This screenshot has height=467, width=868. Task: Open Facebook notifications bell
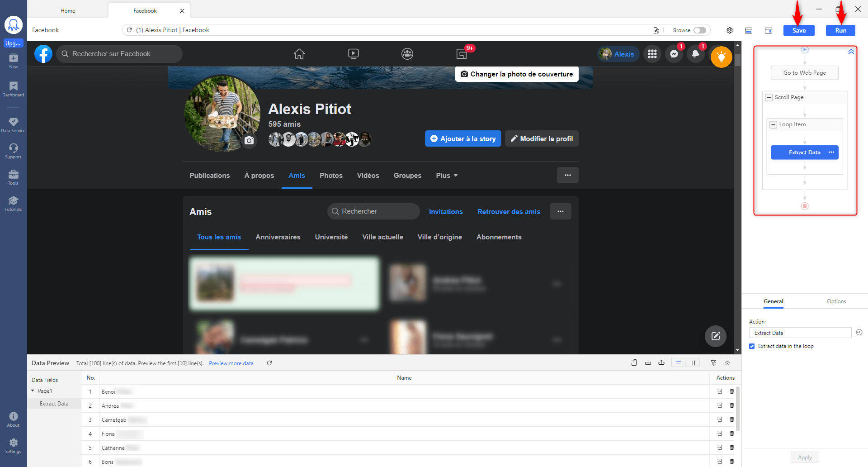[x=695, y=54]
